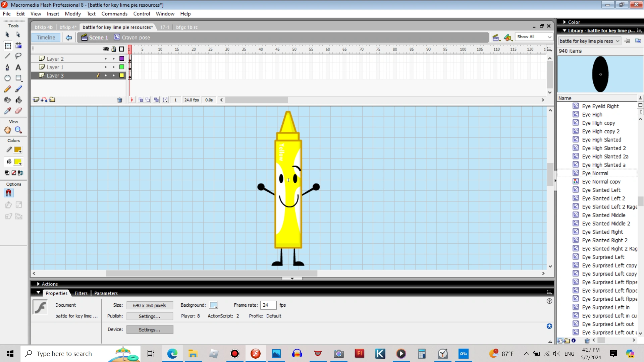Image resolution: width=644 pixels, height=362 pixels.
Task: Lock Layer 1
Action: click(113, 67)
